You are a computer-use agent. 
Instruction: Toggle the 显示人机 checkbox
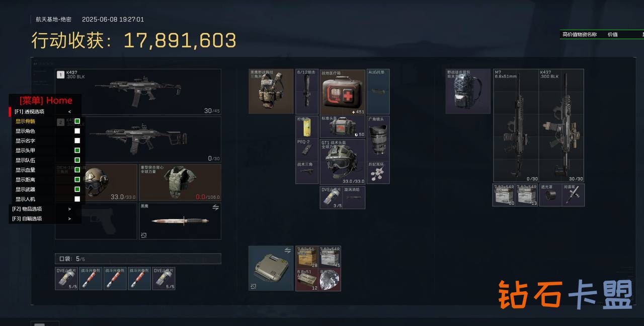coord(77,199)
